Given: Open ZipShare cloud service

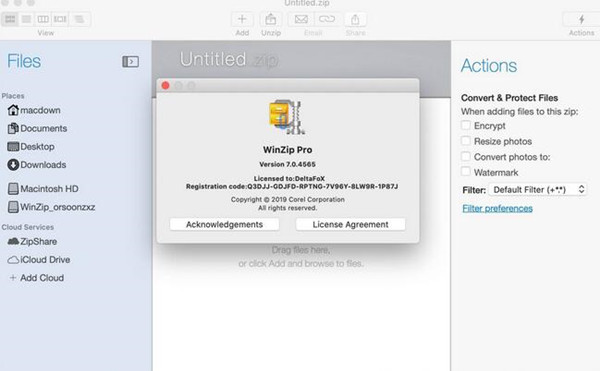Looking at the screenshot, I should 32,242.
